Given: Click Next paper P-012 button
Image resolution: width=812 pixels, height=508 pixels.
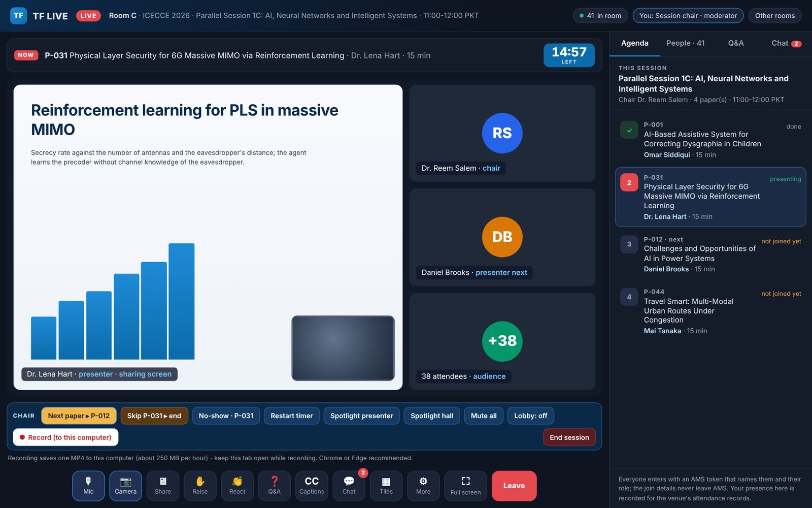Looking at the screenshot, I should [79, 416].
